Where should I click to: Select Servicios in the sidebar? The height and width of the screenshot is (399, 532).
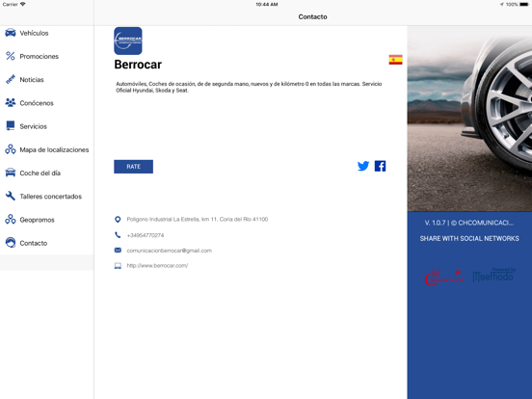pyautogui.click(x=47, y=126)
